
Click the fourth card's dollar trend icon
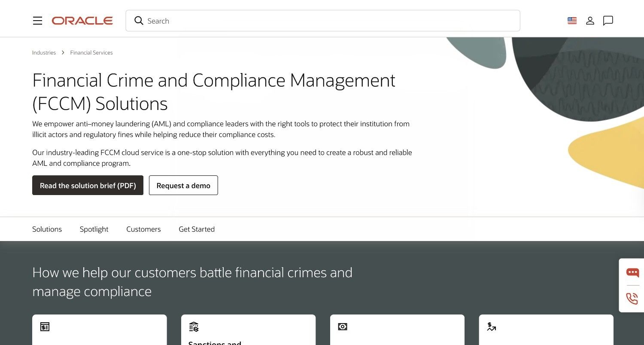[492, 327]
